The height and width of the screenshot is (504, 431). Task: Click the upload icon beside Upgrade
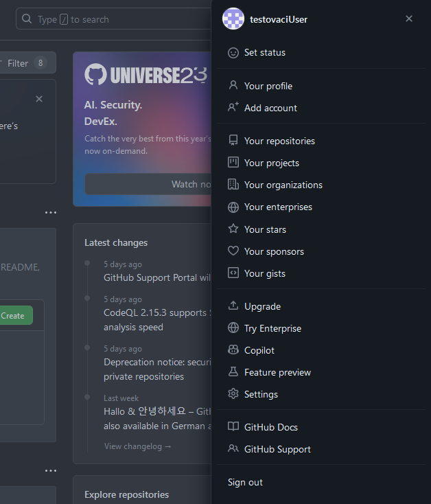point(233,306)
